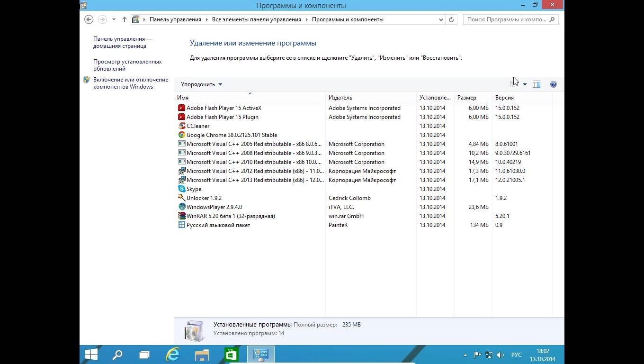Click Все элементы панели управления breadcrumb

pos(257,19)
